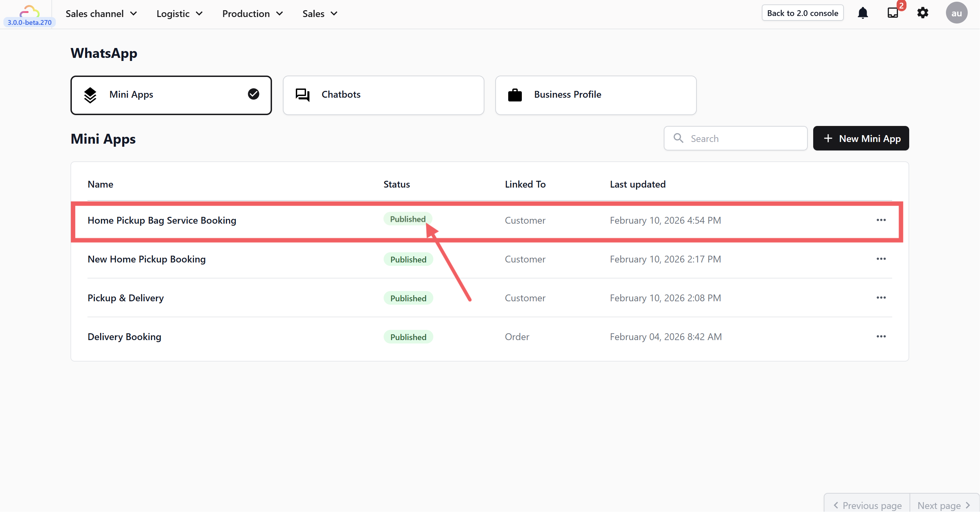Open three-dot menu for Pickup & Delivery
Image resolution: width=980 pixels, height=512 pixels.
click(x=881, y=298)
